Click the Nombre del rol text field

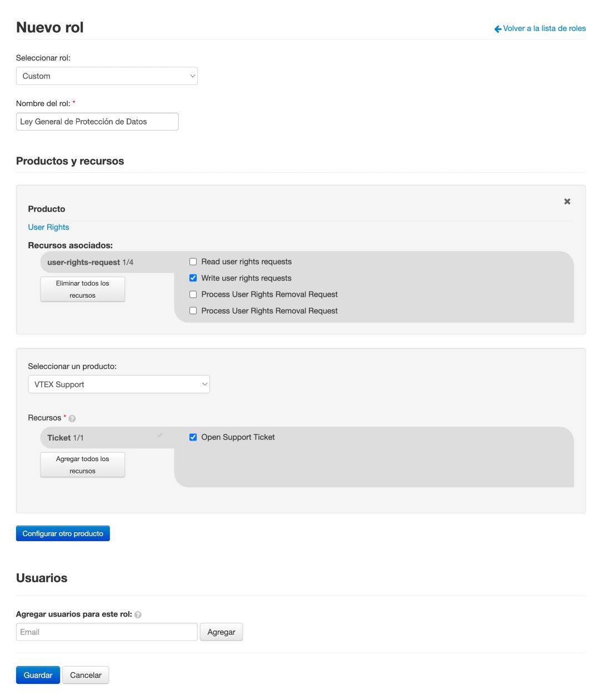[x=97, y=122]
